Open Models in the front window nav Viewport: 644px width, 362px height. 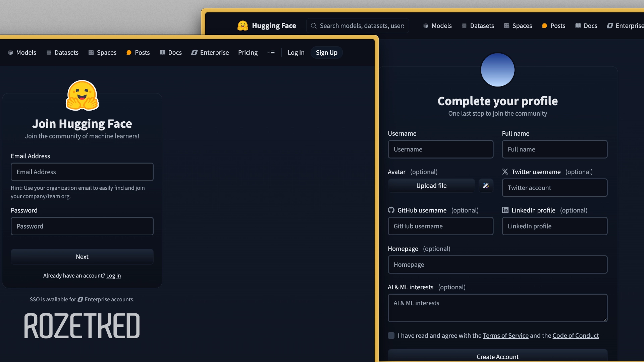22,53
